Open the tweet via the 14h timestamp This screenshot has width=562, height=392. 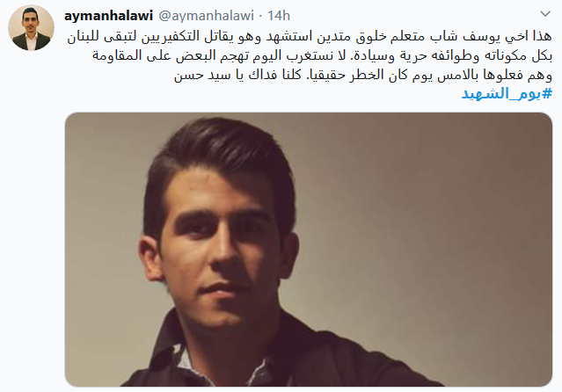(279, 16)
